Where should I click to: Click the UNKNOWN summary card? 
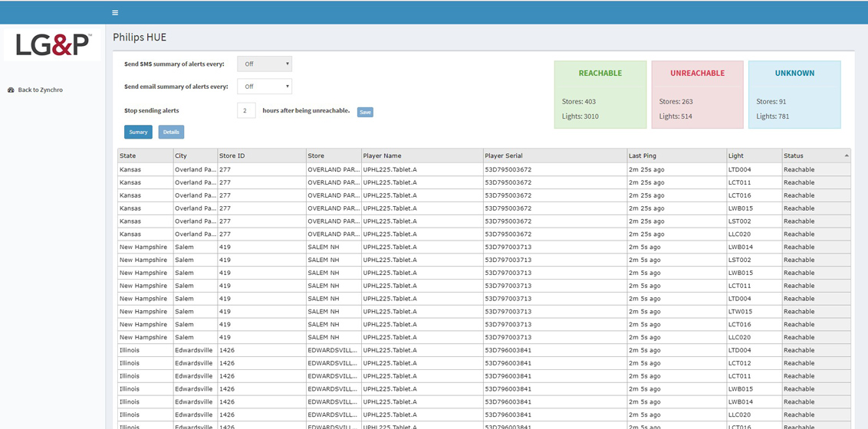794,94
